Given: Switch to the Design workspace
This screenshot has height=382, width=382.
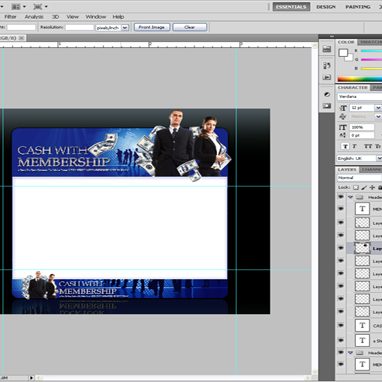Looking at the screenshot, I should [326, 7].
